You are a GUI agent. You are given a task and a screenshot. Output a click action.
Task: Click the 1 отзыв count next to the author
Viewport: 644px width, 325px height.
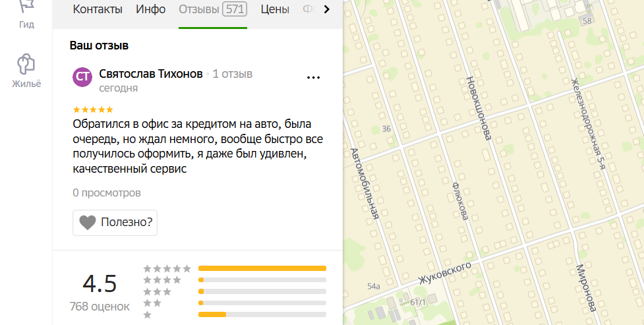pyautogui.click(x=233, y=74)
